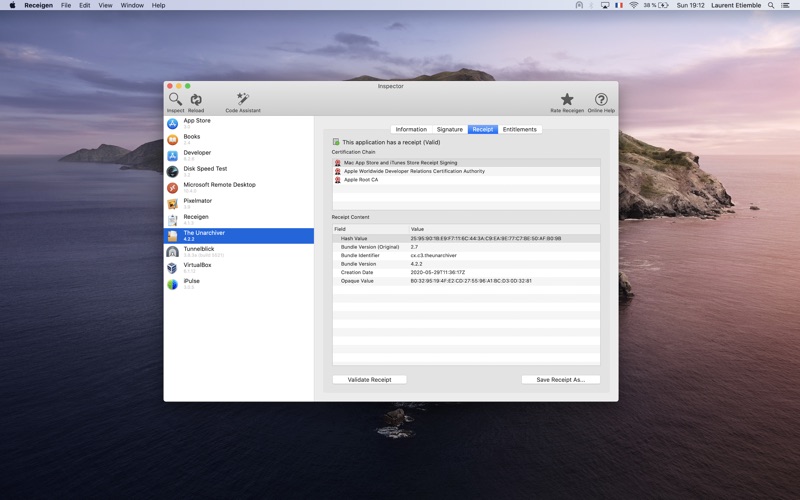800x500 pixels.
Task: Click the cx.c3.theunarchiver bundle identifier value
Action: (x=433, y=255)
